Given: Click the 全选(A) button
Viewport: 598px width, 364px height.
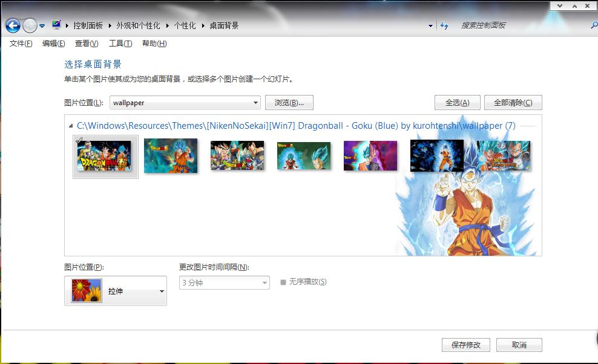Looking at the screenshot, I should point(457,103).
